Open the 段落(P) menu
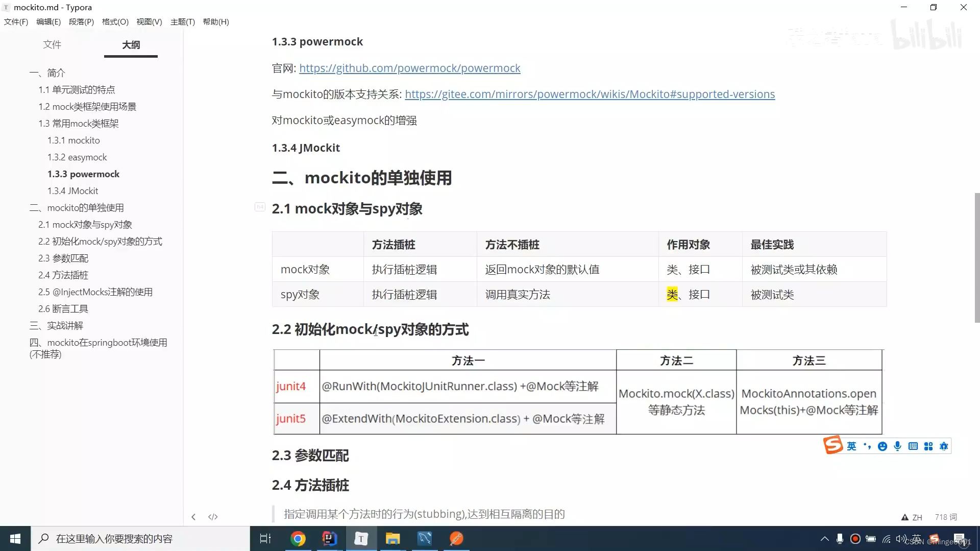 [81, 21]
